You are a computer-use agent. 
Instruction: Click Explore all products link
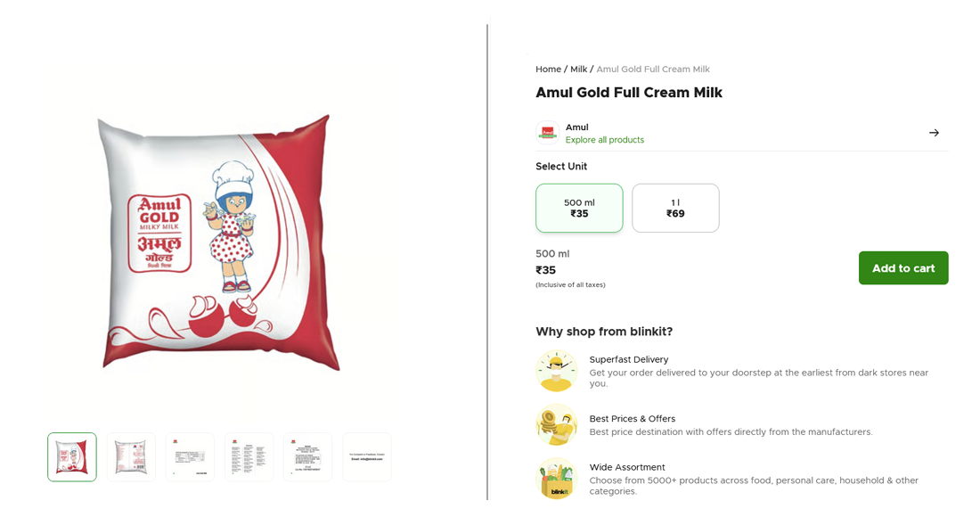pos(604,140)
